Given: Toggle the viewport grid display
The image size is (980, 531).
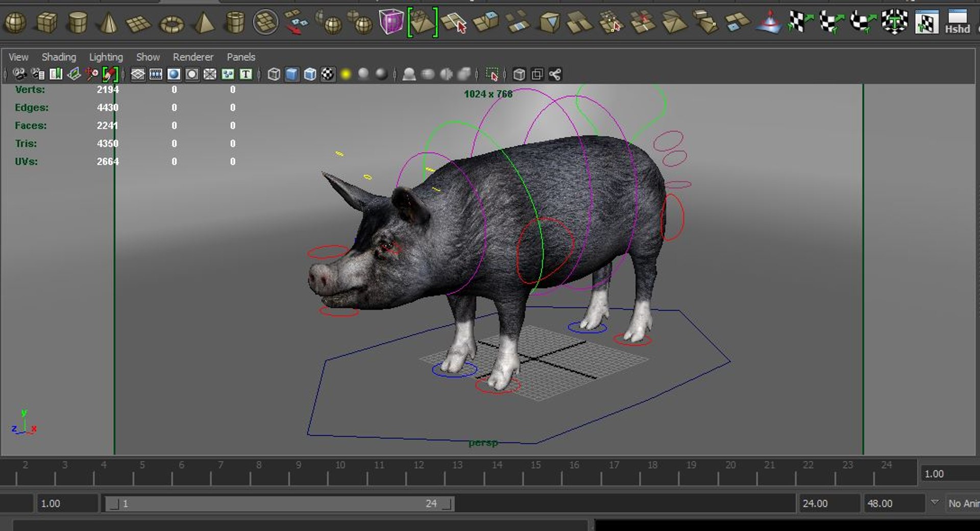Looking at the screenshot, I should pos(138,75).
